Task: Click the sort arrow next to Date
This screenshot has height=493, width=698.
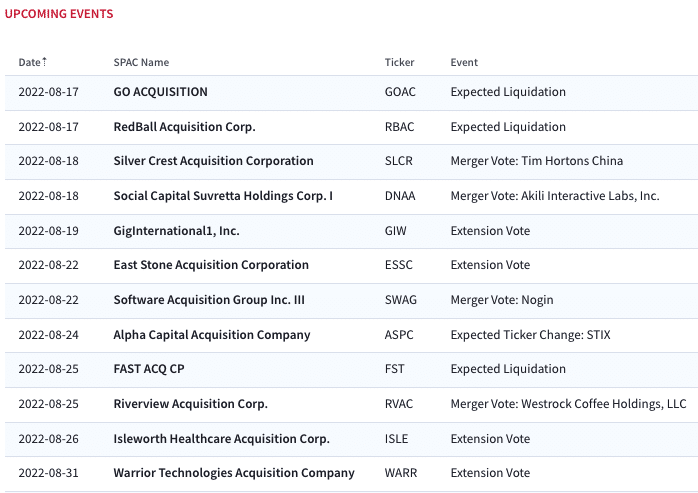Action: point(44,62)
